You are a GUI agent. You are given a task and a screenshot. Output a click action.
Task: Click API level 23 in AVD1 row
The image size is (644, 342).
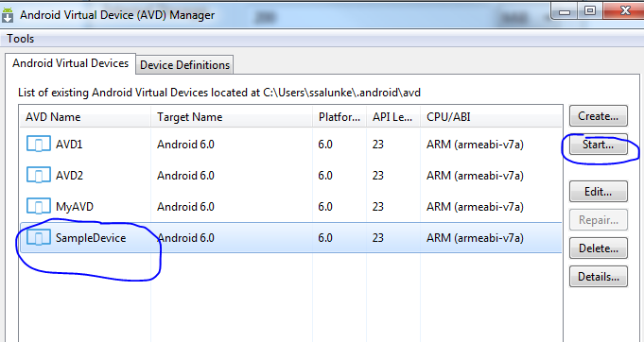(x=378, y=145)
